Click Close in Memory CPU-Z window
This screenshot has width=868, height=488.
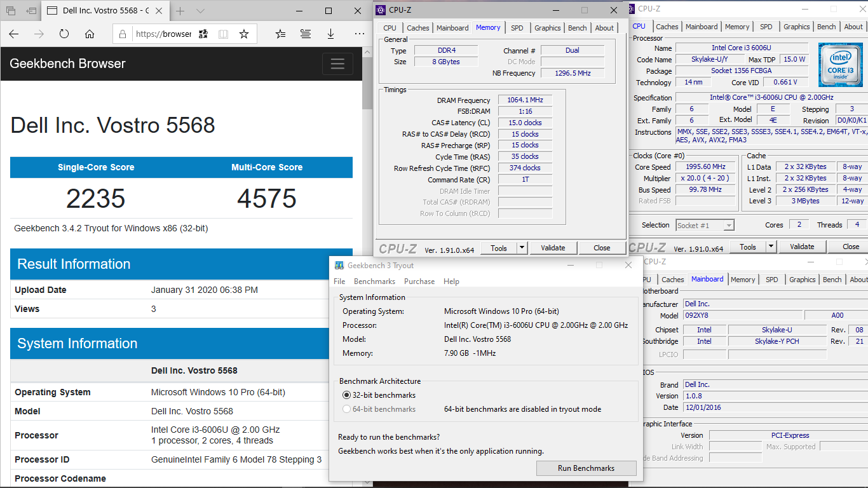click(x=602, y=248)
